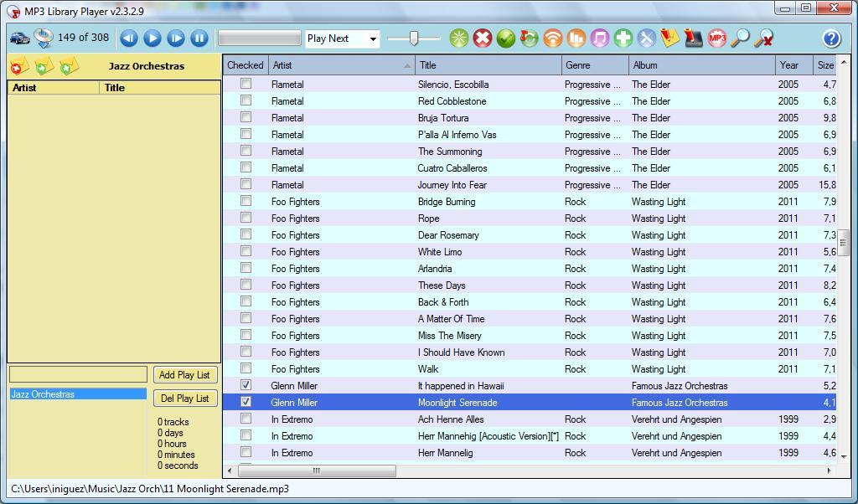The height and width of the screenshot is (504, 858).
Task: Check the Bridge Burning checkbox
Action: pyautogui.click(x=246, y=201)
